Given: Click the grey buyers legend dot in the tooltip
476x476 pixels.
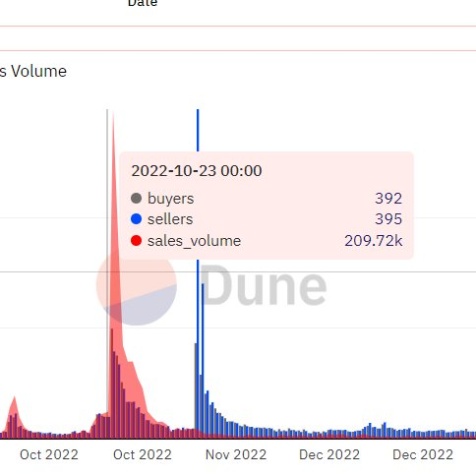Looking at the screenshot, I should (x=136, y=198).
